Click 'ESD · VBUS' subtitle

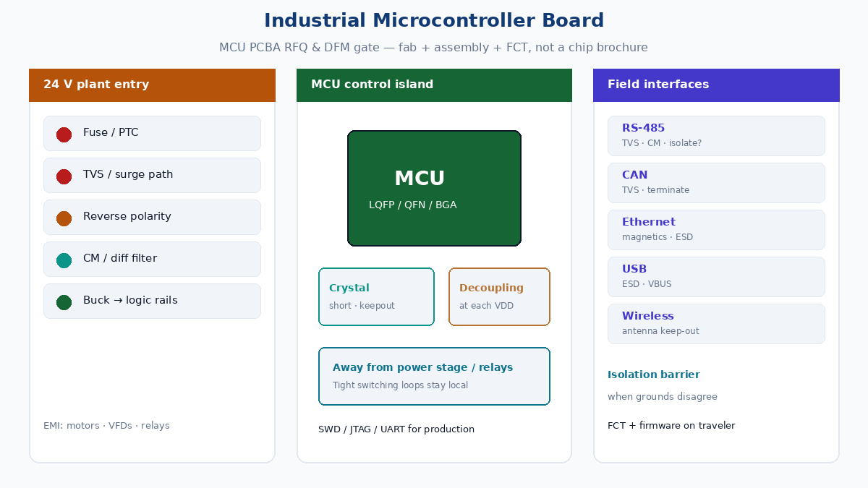tap(647, 284)
